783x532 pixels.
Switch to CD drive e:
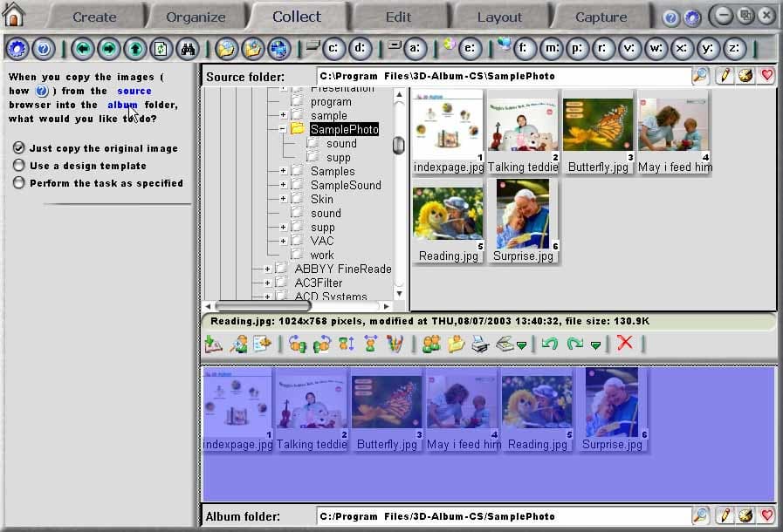470,49
